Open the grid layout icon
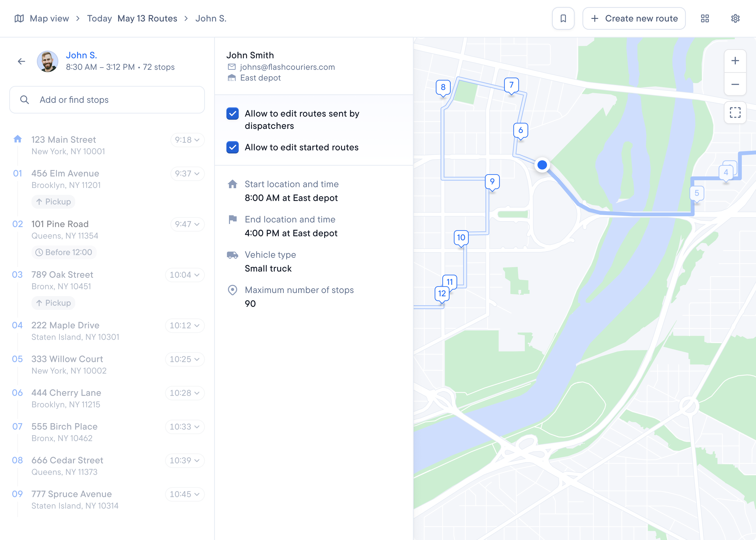Viewport: 756px width, 540px height. point(705,18)
